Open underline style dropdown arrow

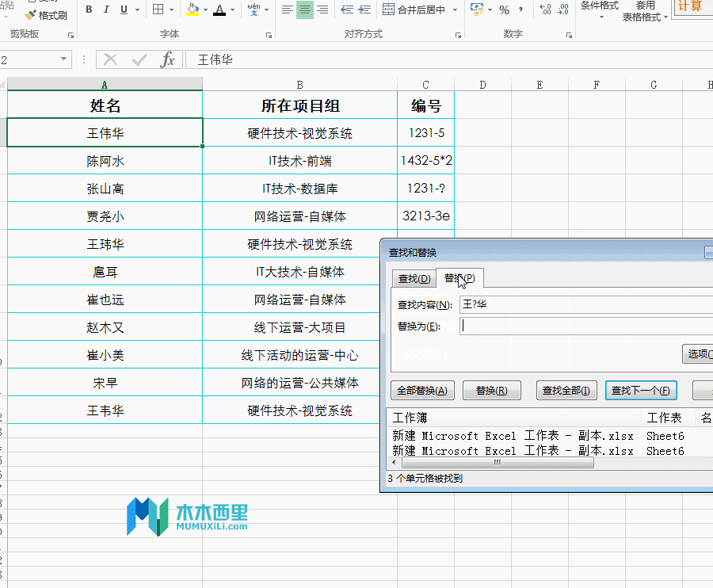(137, 10)
